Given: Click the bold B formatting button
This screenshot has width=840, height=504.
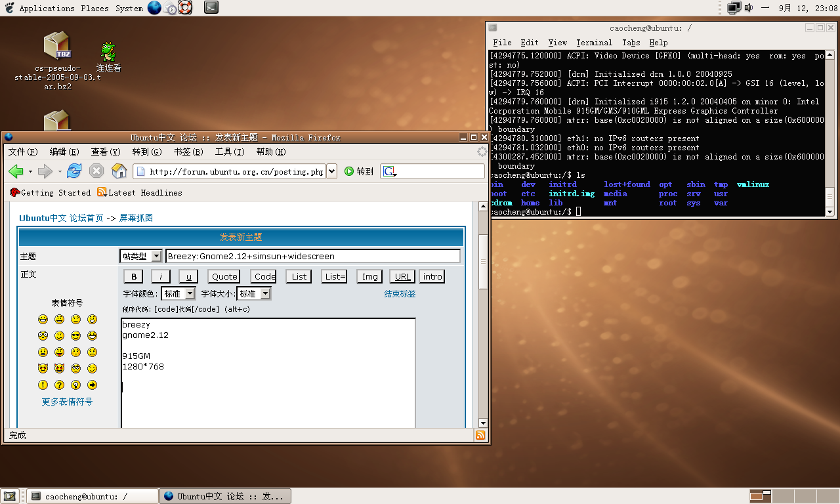Looking at the screenshot, I should pyautogui.click(x=134, y=276).
